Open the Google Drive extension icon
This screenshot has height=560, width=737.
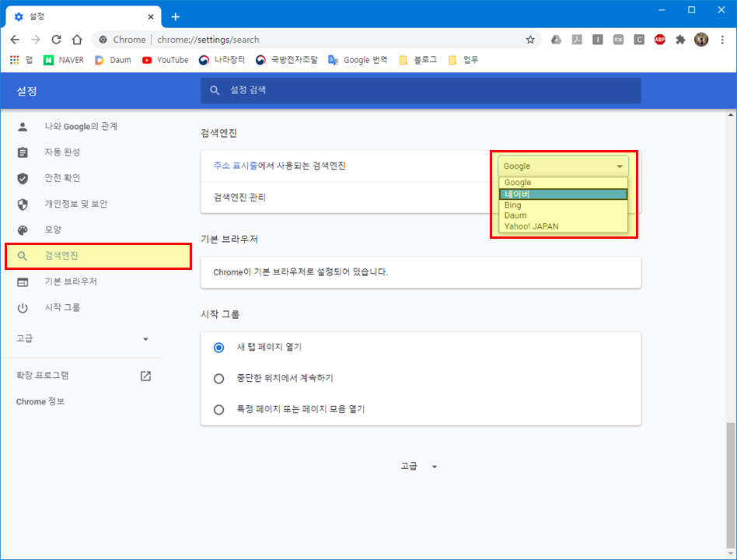pos(556,40)
